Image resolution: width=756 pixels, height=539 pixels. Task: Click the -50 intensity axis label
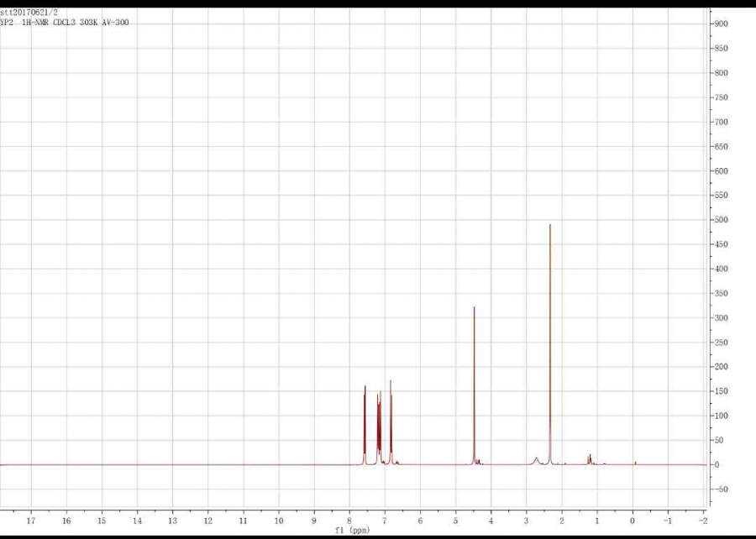coord(722,489)
